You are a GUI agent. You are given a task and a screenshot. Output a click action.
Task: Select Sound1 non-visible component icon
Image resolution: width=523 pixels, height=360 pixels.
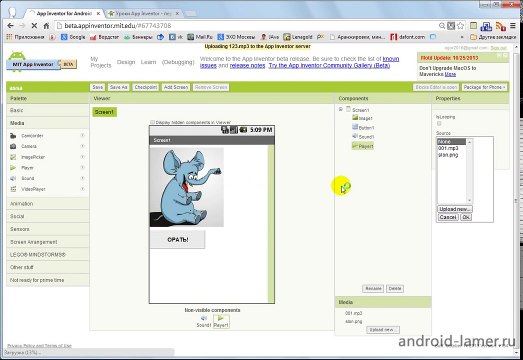204,318
